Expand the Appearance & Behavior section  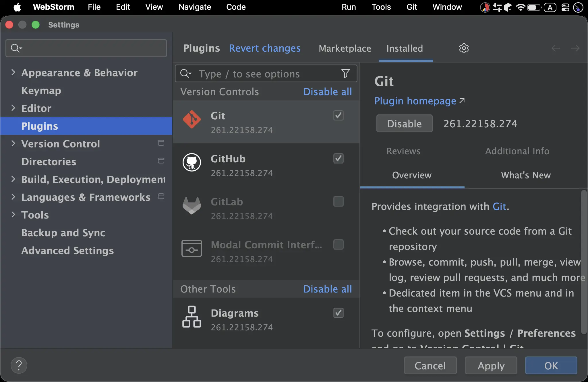coord(13,72)
